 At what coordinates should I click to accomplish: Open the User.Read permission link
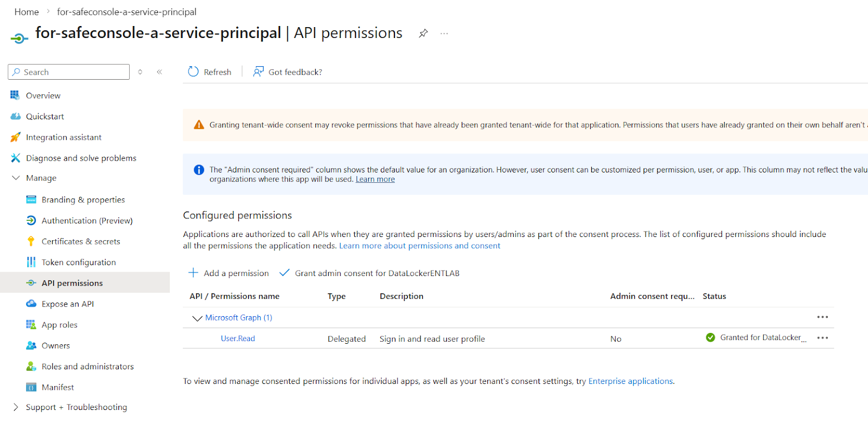pyautogui.click(x=238, y=338)
